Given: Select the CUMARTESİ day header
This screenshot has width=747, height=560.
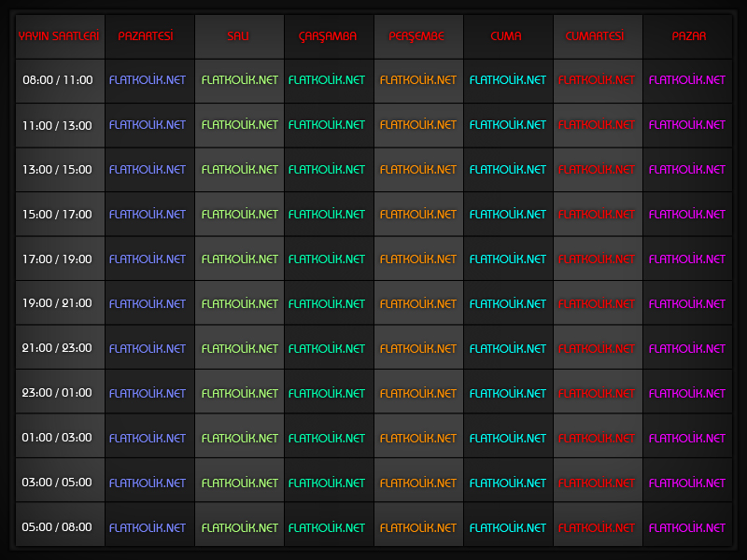Looking at the screenshot, I should tap(595, 36).
